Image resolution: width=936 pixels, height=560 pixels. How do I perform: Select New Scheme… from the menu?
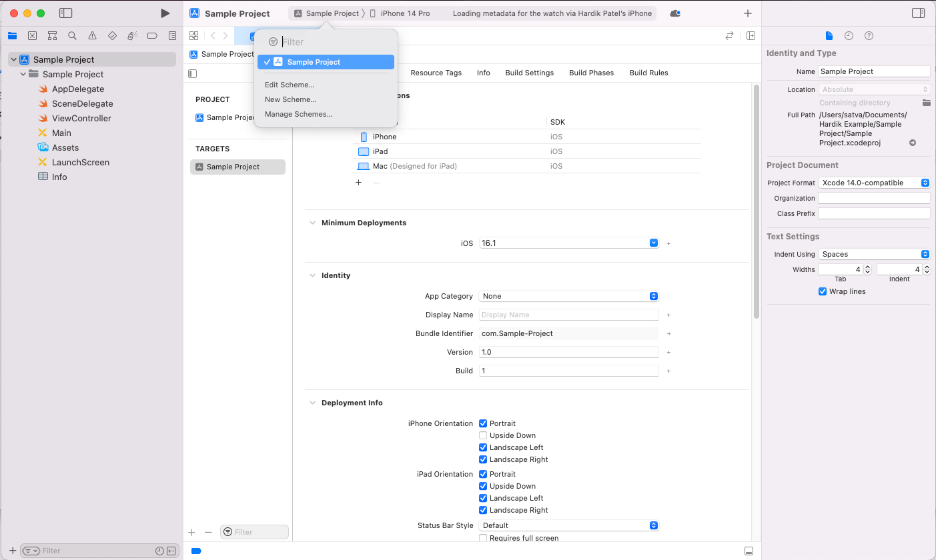(x=290, y=99)
